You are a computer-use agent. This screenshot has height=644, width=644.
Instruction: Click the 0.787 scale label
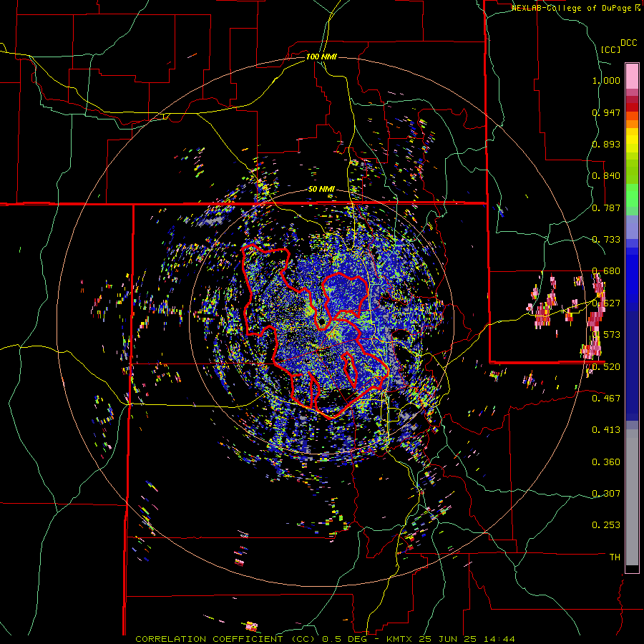point(606,208)
